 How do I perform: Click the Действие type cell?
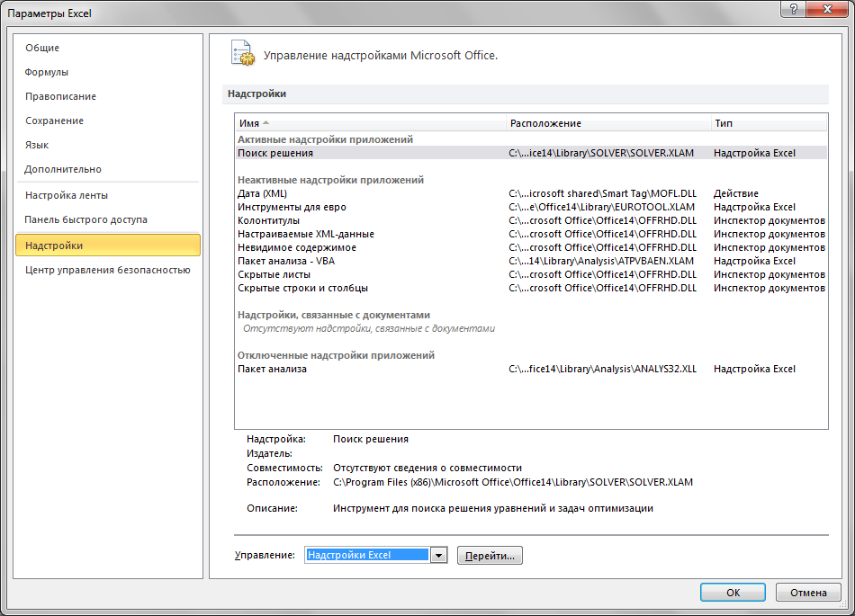point(736,193)
